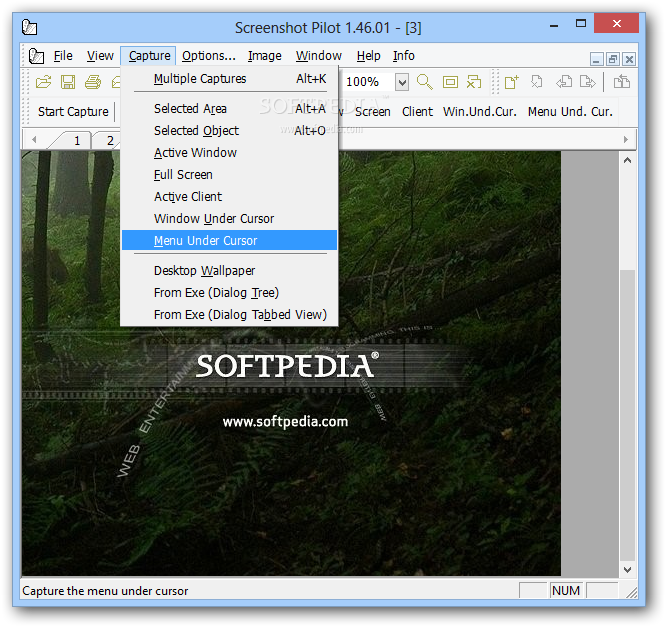Click the vertical scrollbar up arrow

point(627,161)
